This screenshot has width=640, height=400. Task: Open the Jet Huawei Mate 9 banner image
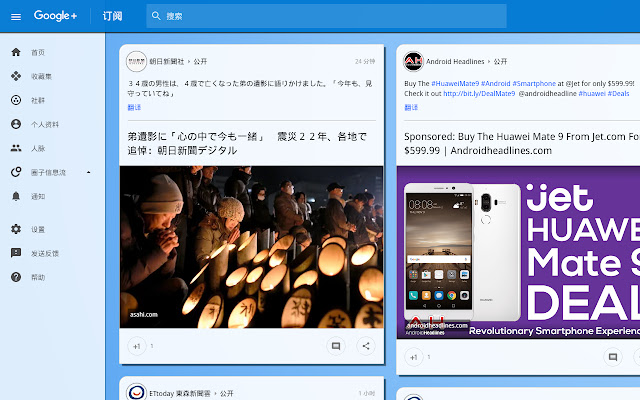coord(518,252)
